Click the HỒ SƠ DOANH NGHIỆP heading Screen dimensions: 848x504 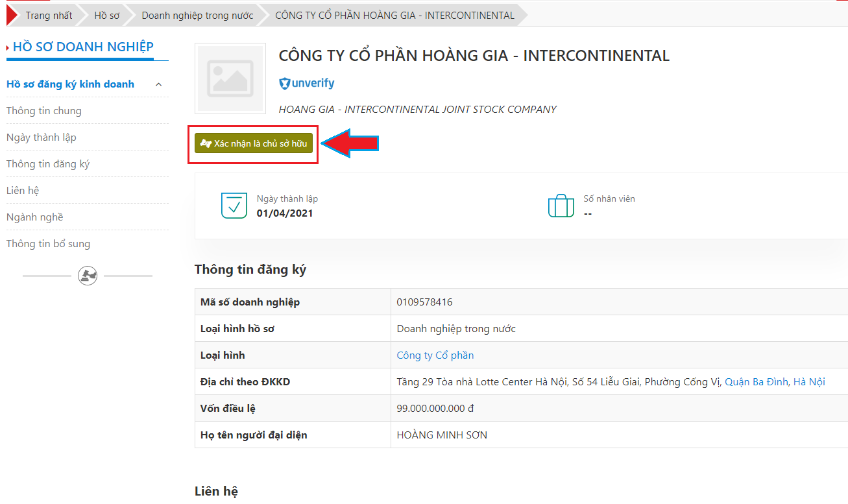tap(83, 47)
